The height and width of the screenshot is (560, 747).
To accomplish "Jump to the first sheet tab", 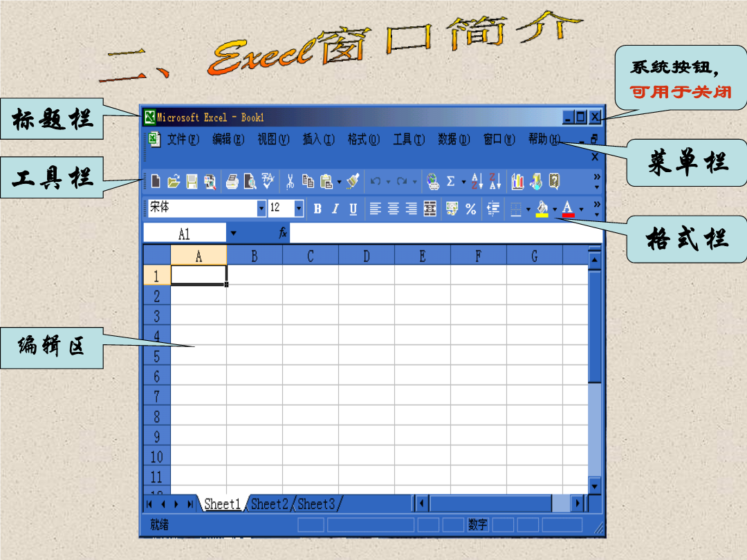I will click(x=149, y=504).
